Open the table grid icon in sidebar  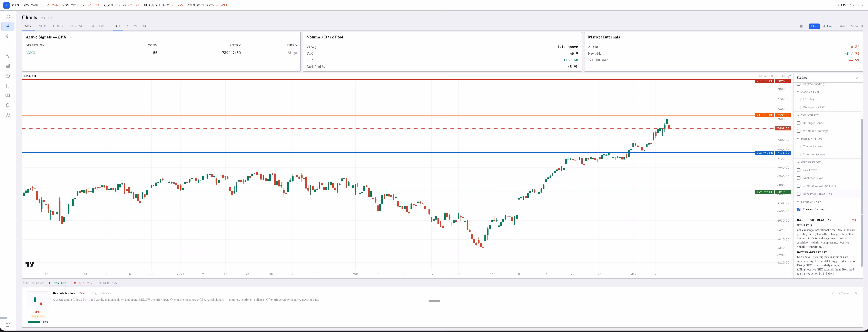point(8,66)
